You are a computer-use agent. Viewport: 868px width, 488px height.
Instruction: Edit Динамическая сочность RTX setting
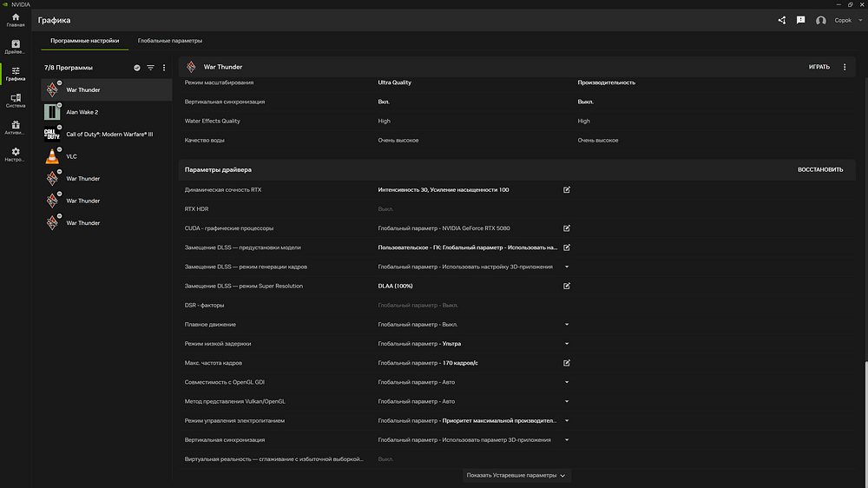point(566,190)
